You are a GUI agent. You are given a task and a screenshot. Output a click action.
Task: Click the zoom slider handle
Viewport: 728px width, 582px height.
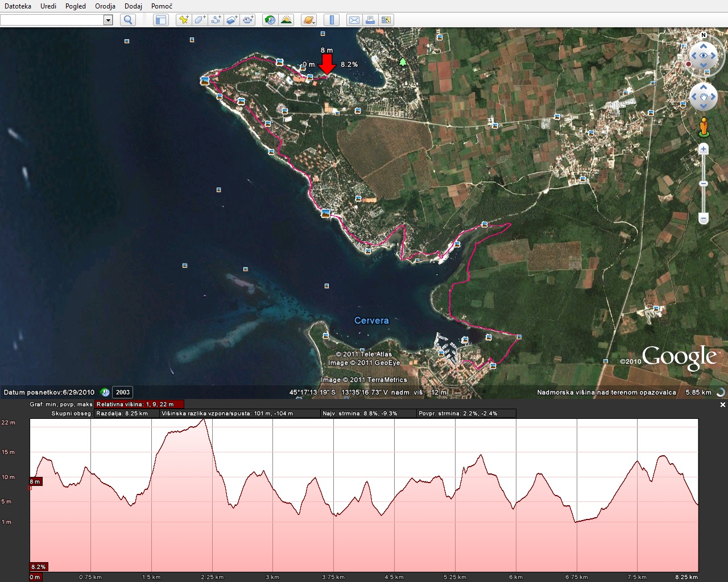click(704, 184)
